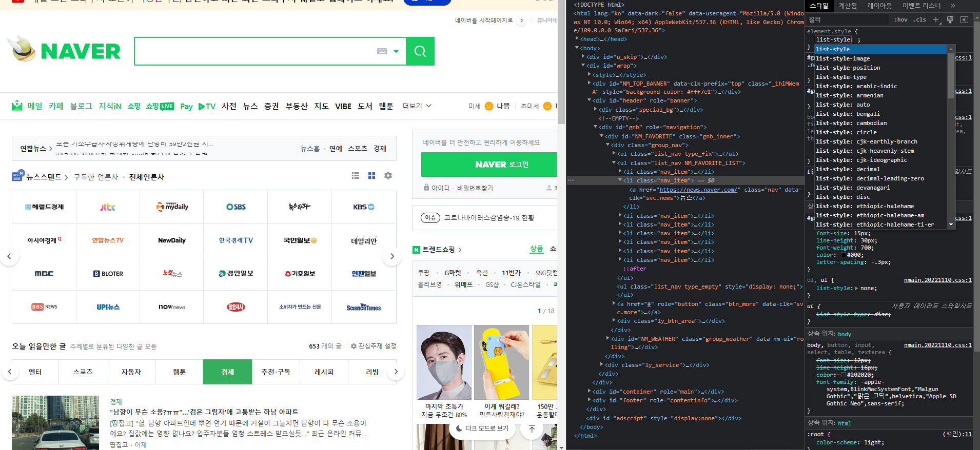Screen dimensions: 980x450
Task: Expand the search autocomplete dropdown arrow
Action: (x=396, y=51)
